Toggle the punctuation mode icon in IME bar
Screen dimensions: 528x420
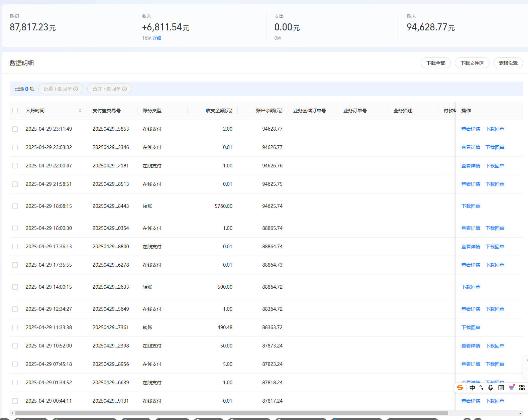pos(481,388)
